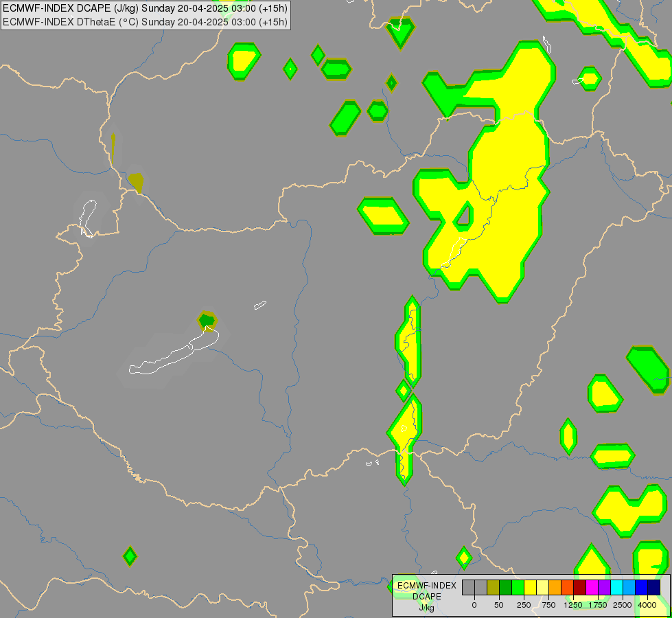672x618 pixels.
Task: Click the legend value label 250
Action: coord(524,605)
